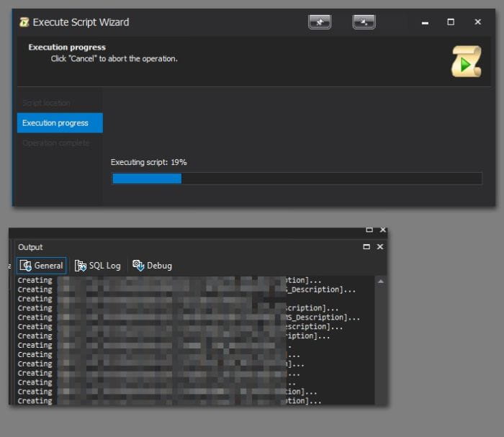Select the Script location wizard step
The image size is (504, 437).
[x=46, y=103]
